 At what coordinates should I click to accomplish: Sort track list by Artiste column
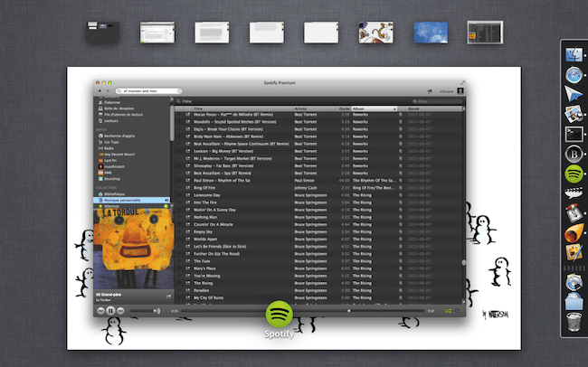[x=314, y=108]
